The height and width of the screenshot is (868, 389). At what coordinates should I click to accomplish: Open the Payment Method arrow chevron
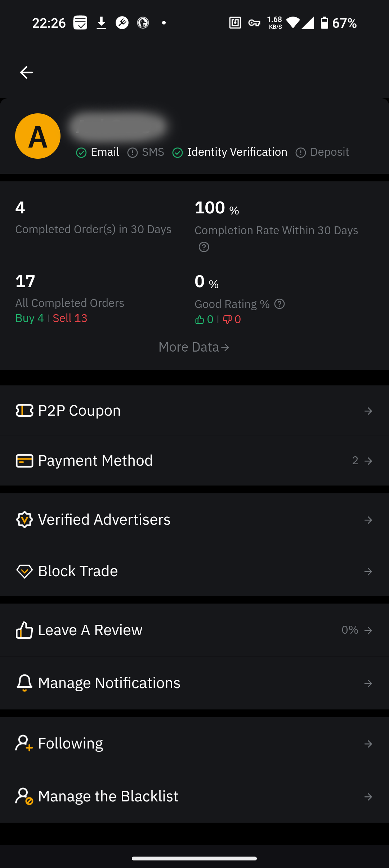(368, 461)
